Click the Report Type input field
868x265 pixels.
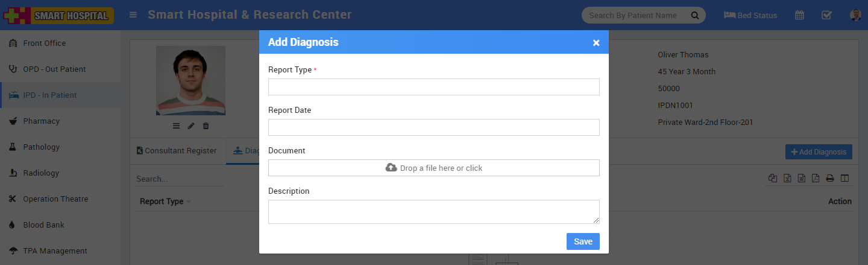tap(433, 87)
